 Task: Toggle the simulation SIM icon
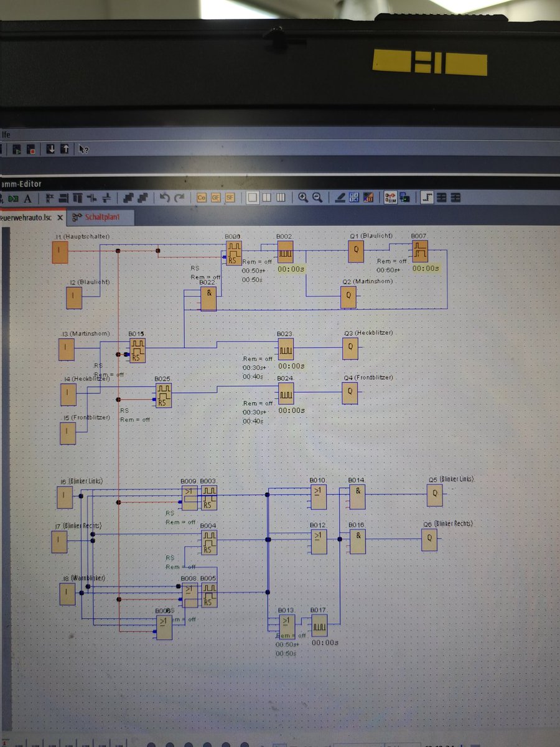[x=391, y=197]
